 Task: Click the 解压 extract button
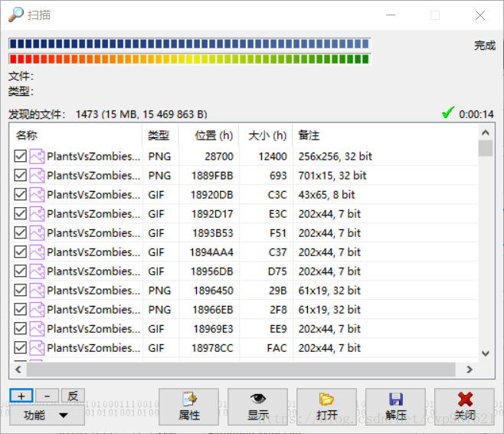(x=396, y=407)
